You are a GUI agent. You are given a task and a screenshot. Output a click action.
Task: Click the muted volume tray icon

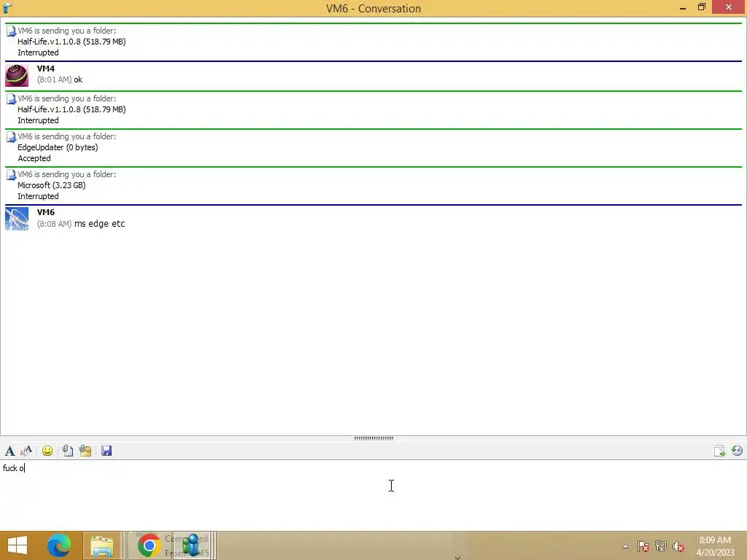(x=678, y=546)
